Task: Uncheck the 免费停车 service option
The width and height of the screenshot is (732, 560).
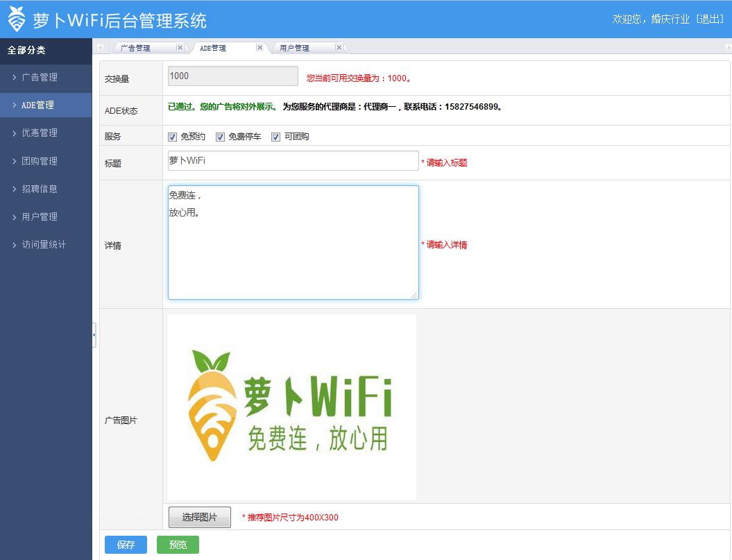Action: click(220, 137)
